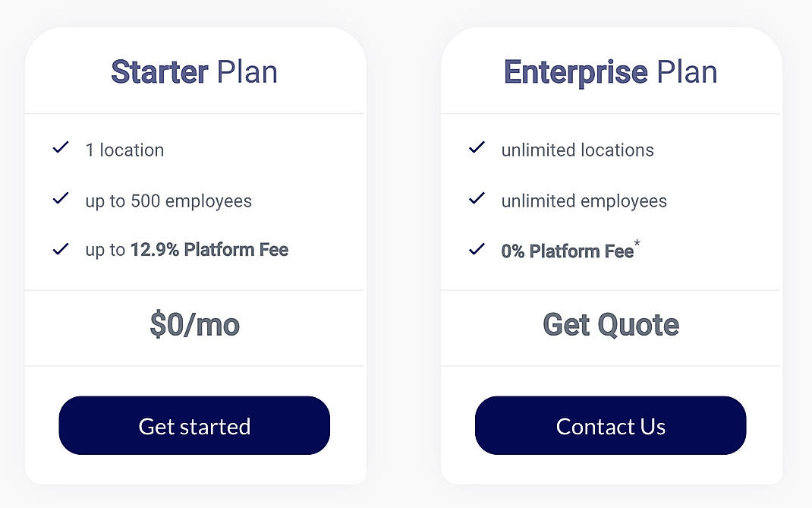Click the "$0/mo" price label

[196, 325]
